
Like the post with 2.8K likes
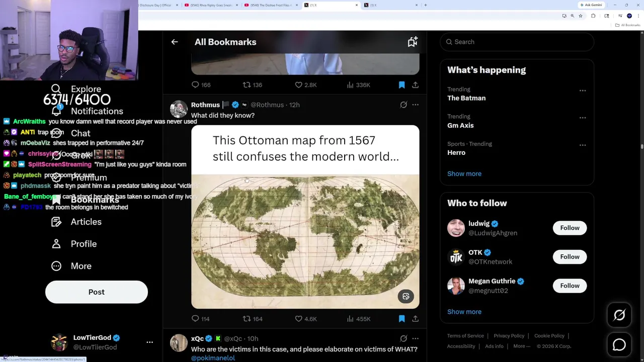point(305,85)
